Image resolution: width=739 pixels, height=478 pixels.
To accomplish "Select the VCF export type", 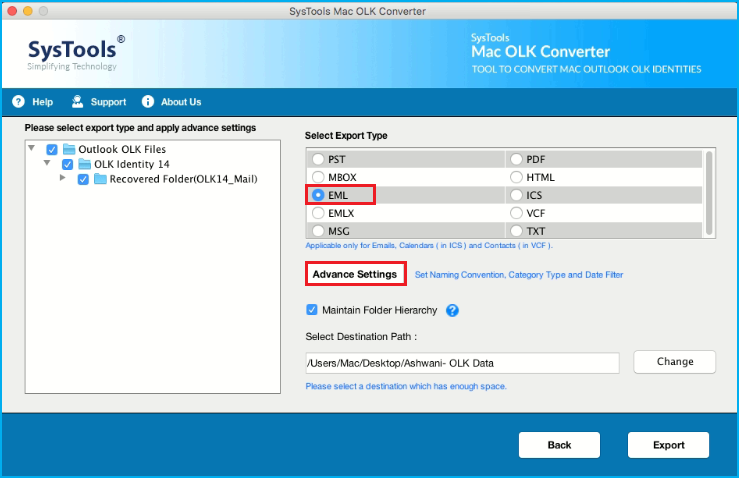I will click(x=516, y=213).
